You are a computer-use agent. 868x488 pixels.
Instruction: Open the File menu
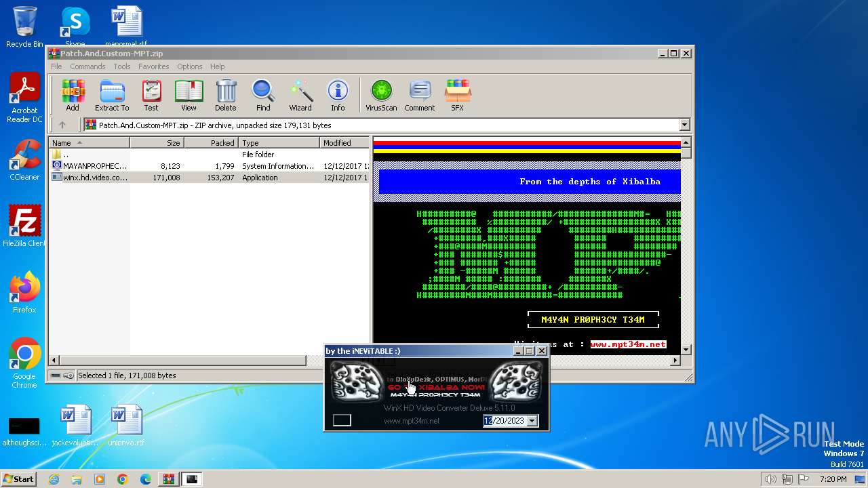pyautogui.click(x=56, y=66)
